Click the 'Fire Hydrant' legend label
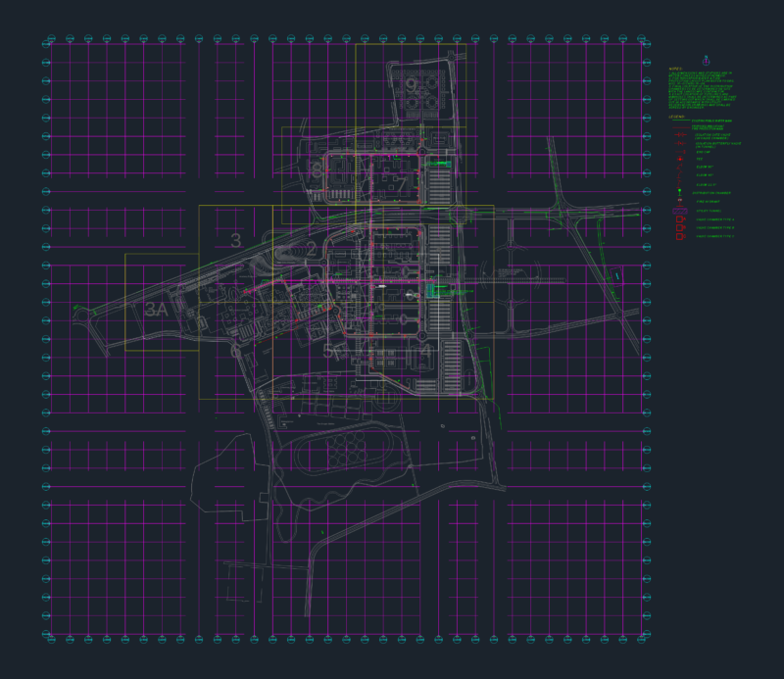 point(708,202)
